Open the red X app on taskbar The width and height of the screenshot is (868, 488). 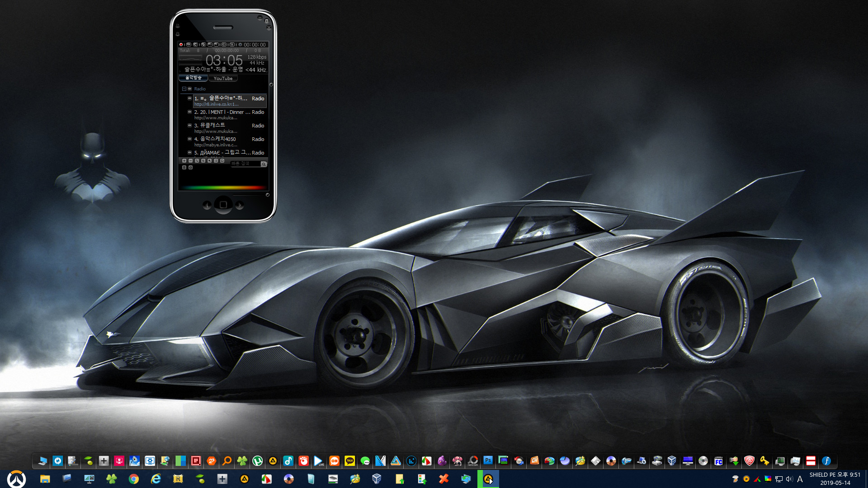(x=443, y=479)
